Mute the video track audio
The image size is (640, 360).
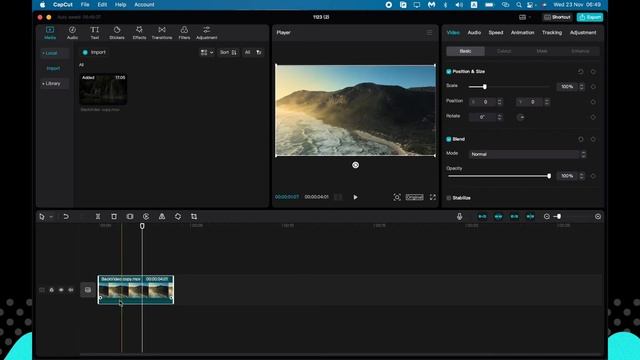coord(71,290)
